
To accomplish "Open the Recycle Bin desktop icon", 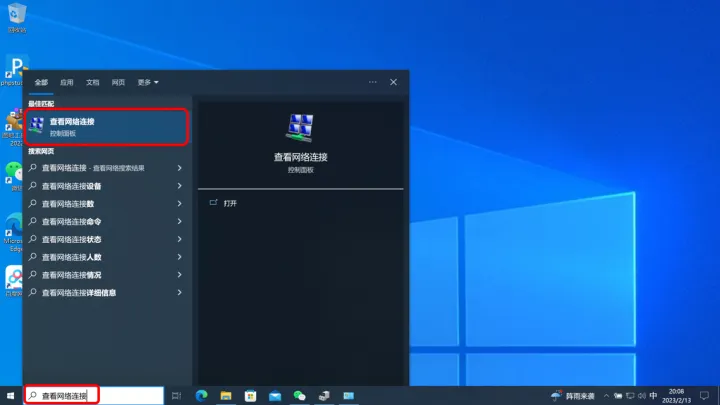I will click(16, 13).
